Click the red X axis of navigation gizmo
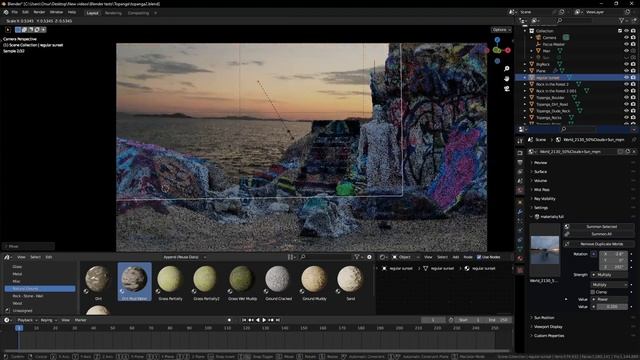640x360 pixels. pyautogui.click(x=508, y=51)
